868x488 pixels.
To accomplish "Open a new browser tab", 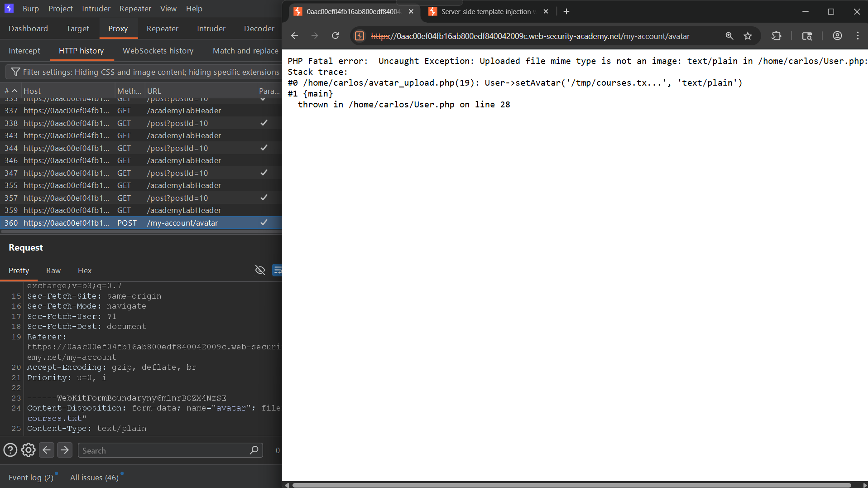I will 566,11.
